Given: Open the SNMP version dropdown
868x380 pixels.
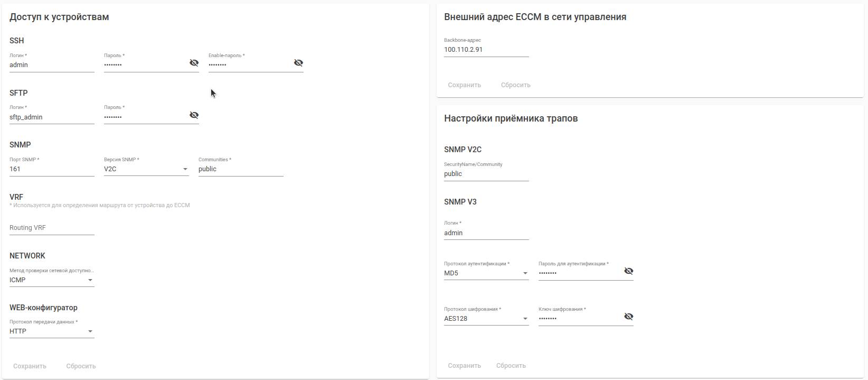Looking at the screenshot, I should (146, 169).
